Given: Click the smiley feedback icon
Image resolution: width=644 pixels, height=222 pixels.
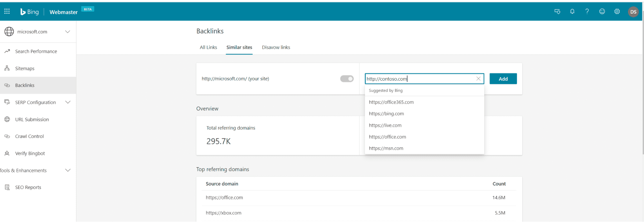Looking at the screenshot, I should point(602,12).
